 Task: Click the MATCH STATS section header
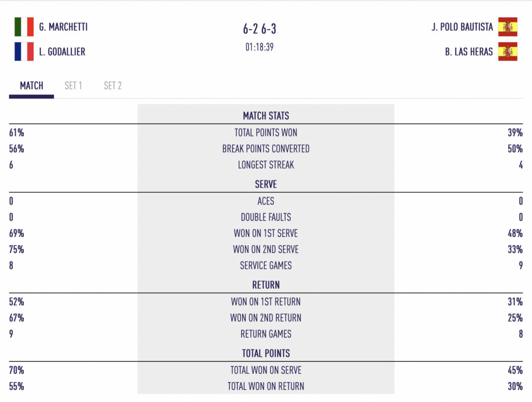click(x=265, y=115)
